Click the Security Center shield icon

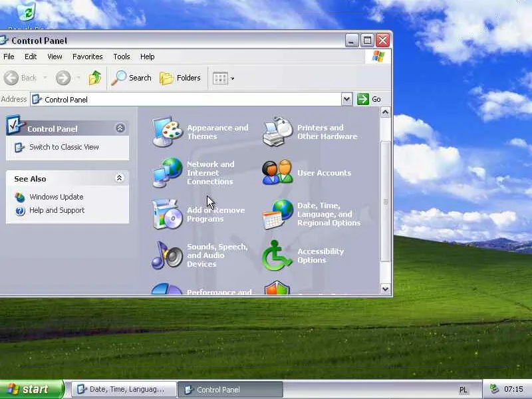277,288
